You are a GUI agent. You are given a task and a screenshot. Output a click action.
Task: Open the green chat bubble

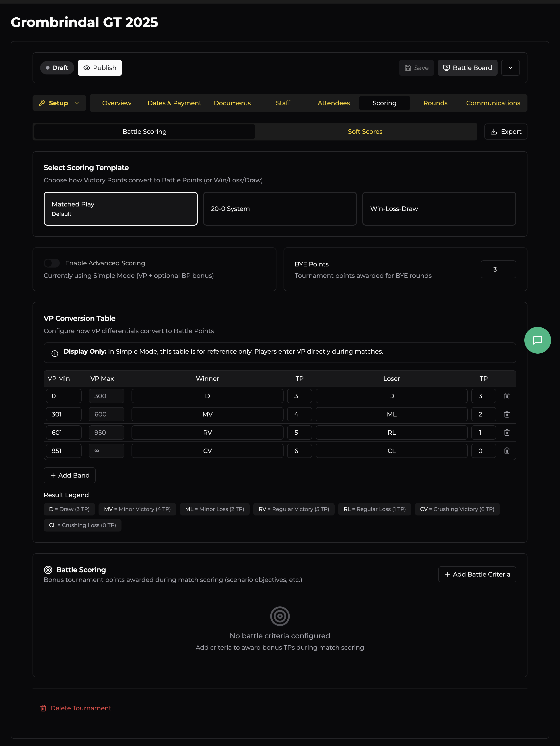point(537,340)
